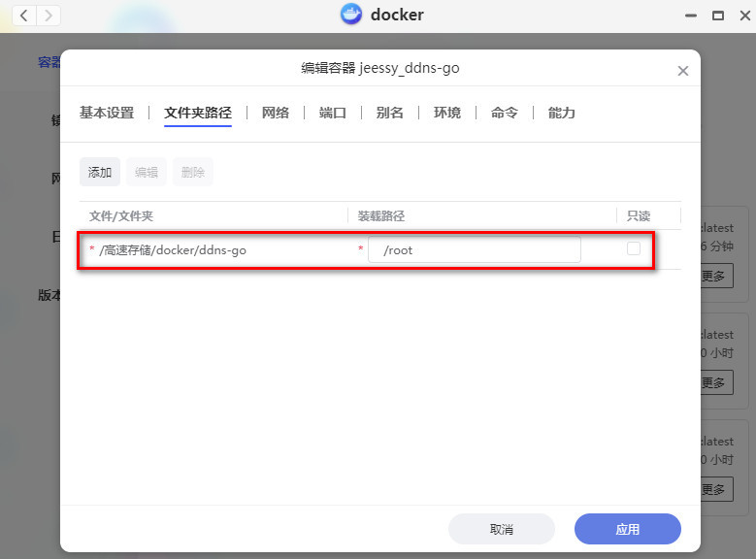The width and height of the screenshot is (756, 559).
Task: Open the 网络 tab
Action: 276,113
